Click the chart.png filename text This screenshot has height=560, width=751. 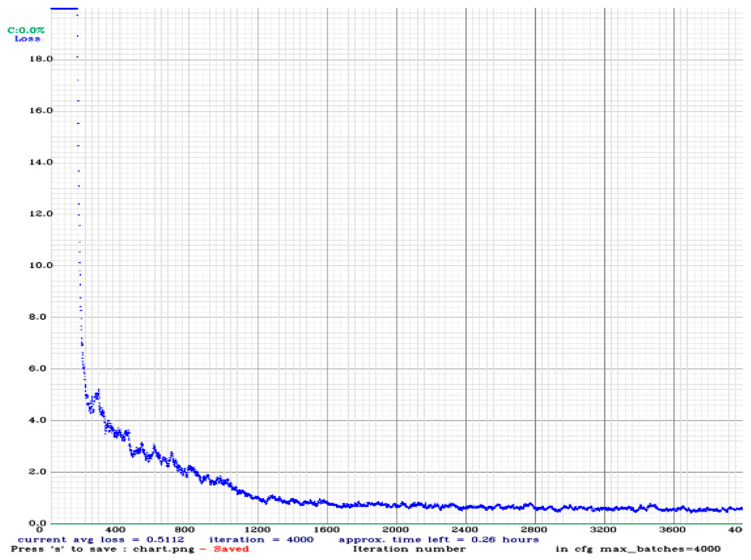coord(164,549)
